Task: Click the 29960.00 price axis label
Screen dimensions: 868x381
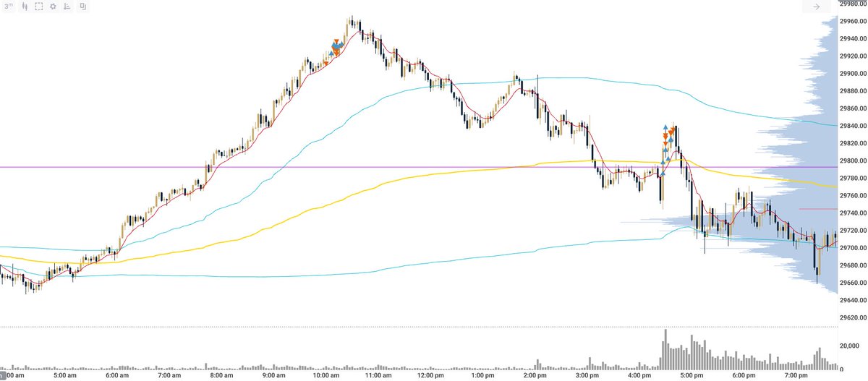Action: (852, 22)
